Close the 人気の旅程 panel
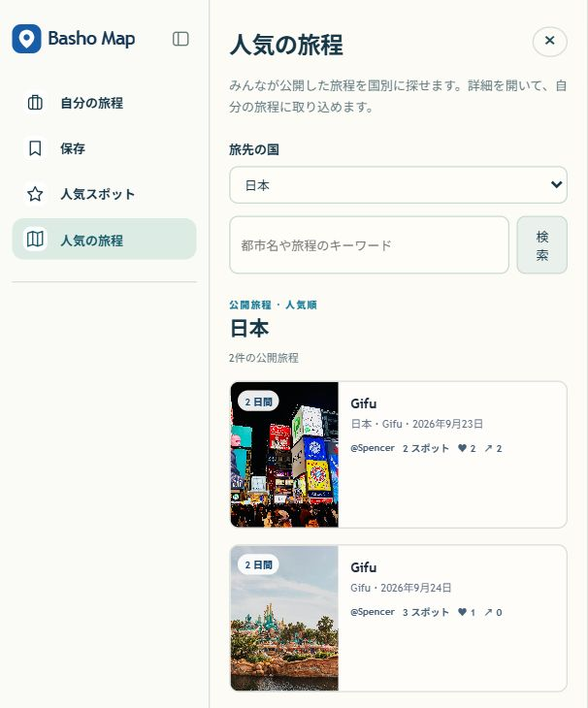The height and width of the screenshot is (708, 588). pyautogui.click(x=549, y=41)
